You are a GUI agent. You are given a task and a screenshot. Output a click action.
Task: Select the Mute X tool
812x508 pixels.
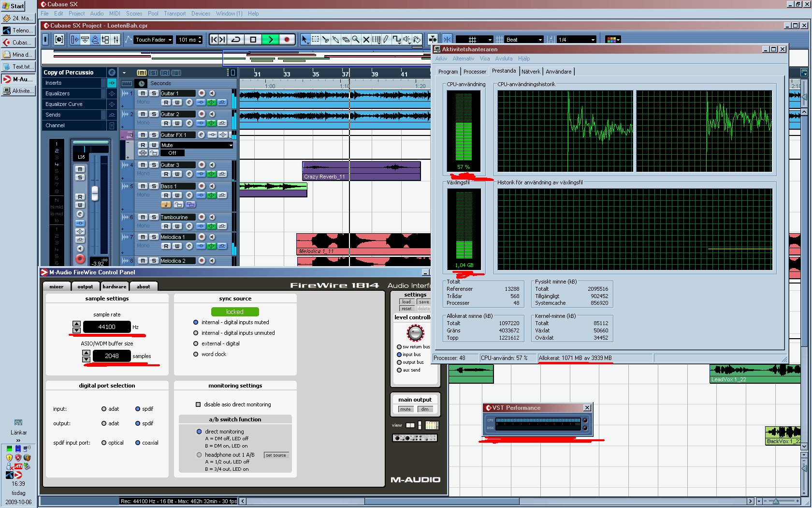pyautogui.click(x=366, y=40)
